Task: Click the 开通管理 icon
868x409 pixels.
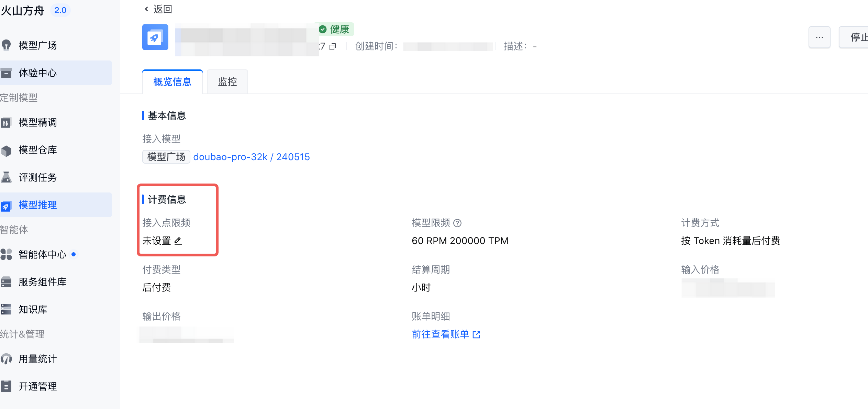Action: (6, 386)
